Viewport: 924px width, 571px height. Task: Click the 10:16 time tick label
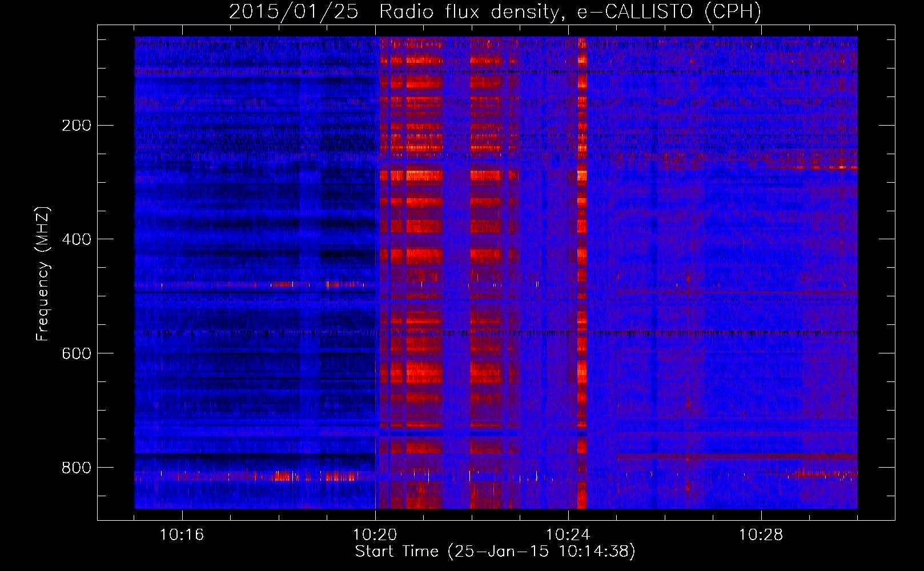[x=182, y=535]
